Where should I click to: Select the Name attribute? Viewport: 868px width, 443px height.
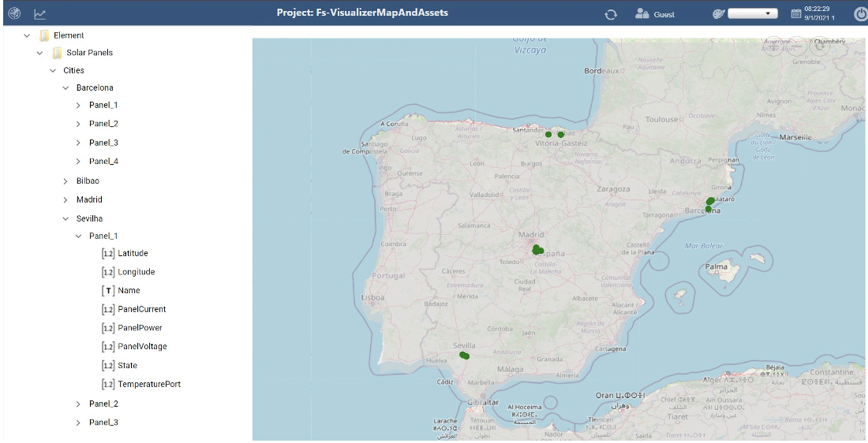point(129,290)
